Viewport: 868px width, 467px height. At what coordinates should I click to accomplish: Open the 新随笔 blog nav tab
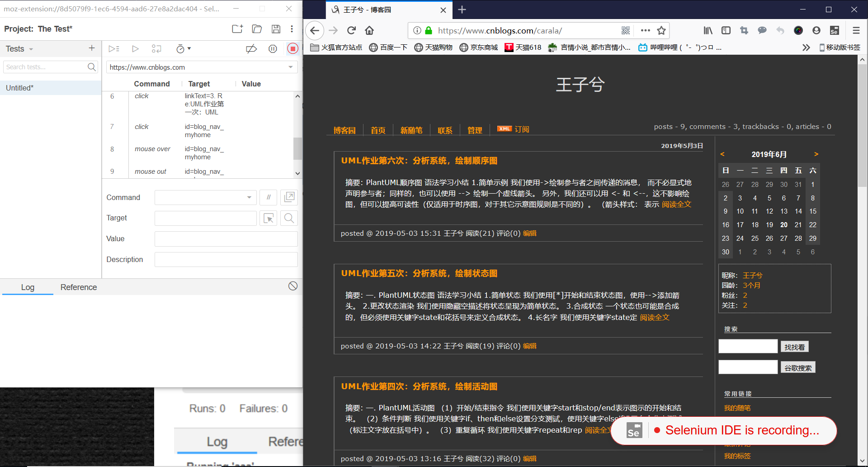(411, 130)
